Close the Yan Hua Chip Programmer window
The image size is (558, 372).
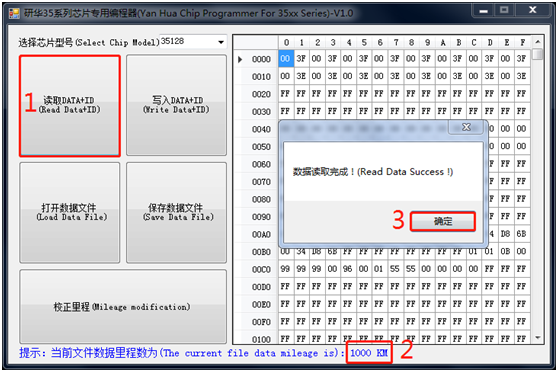533,10
